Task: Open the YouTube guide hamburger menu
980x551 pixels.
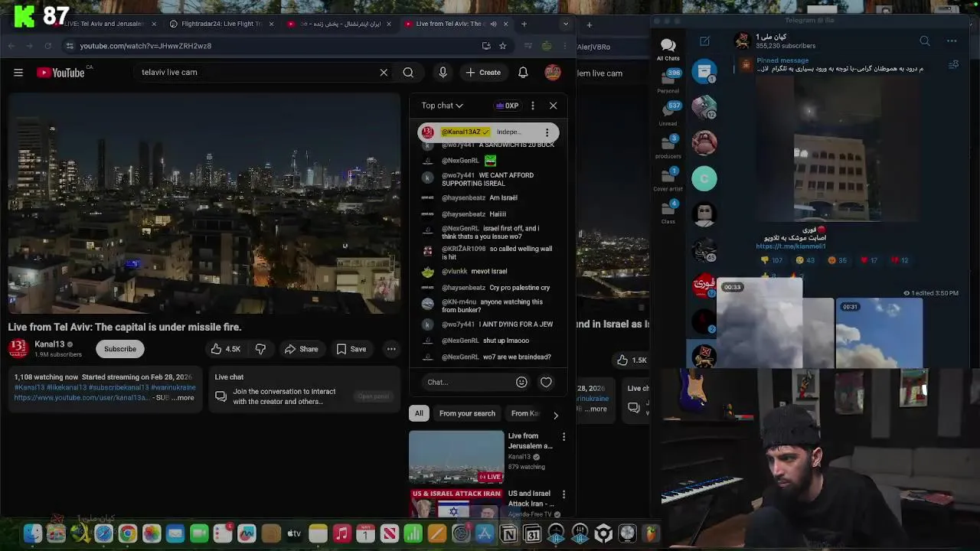Action: (18, 73)
